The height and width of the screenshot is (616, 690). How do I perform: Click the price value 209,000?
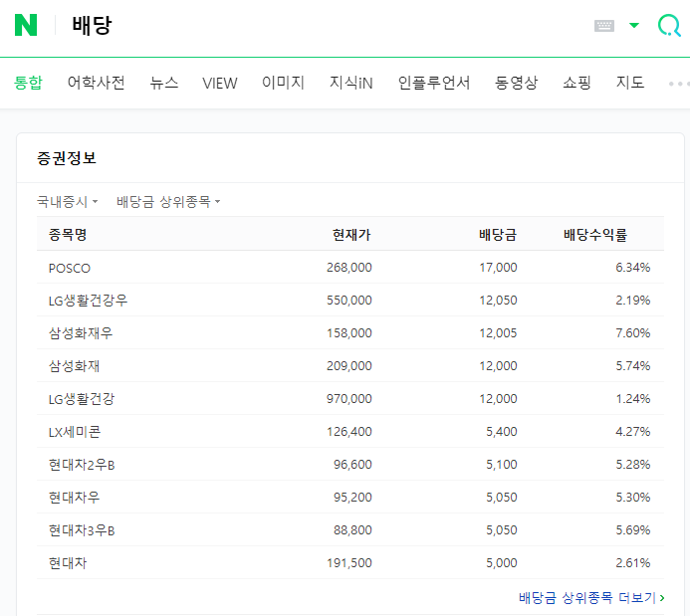pos(348,366)
